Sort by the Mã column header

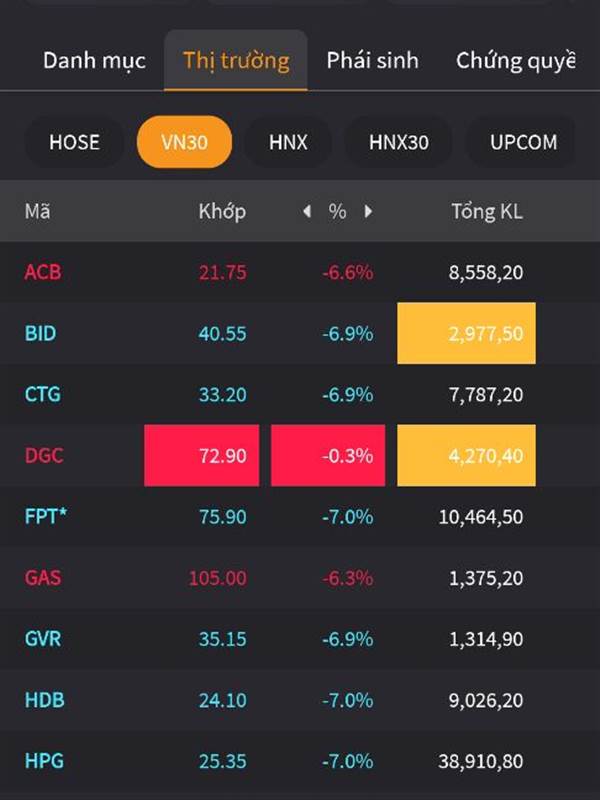(x=38, y=212)
